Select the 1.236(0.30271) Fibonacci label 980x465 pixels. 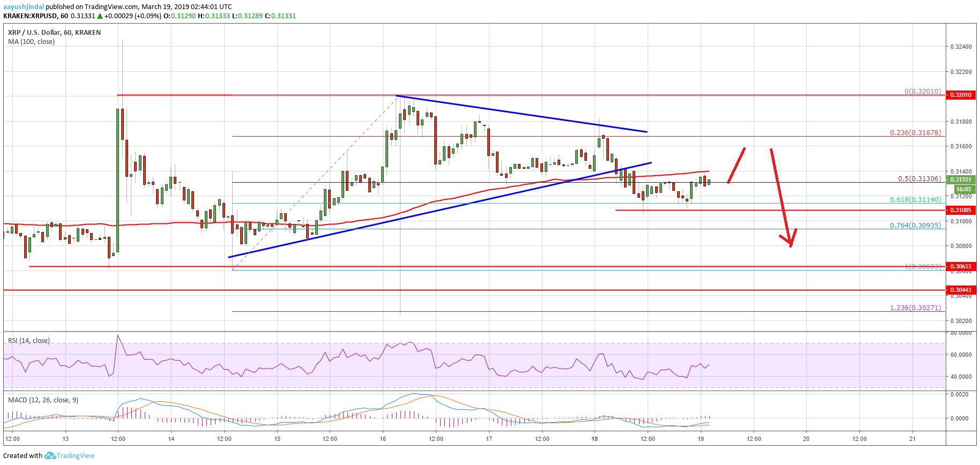[916, 308]
